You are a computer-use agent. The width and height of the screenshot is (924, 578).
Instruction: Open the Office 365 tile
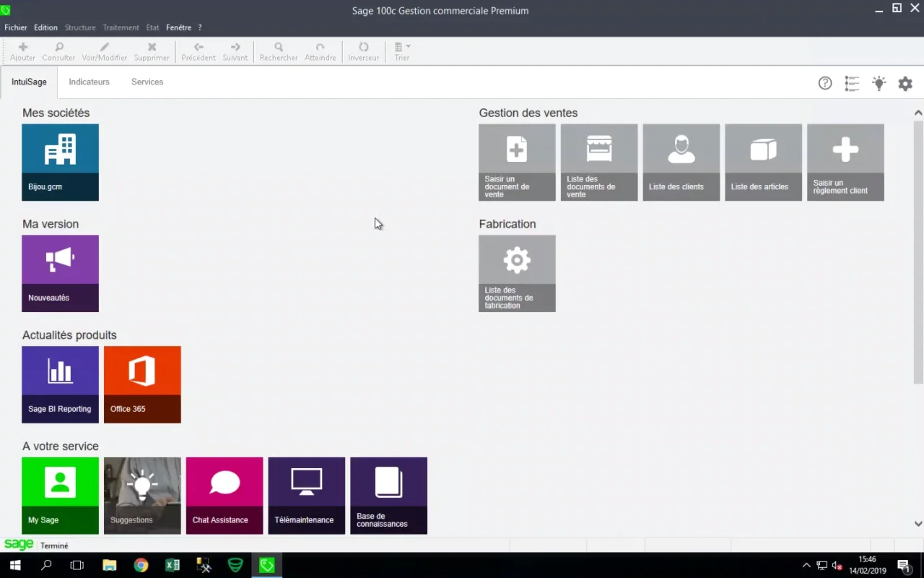click(x=142, y=385)
